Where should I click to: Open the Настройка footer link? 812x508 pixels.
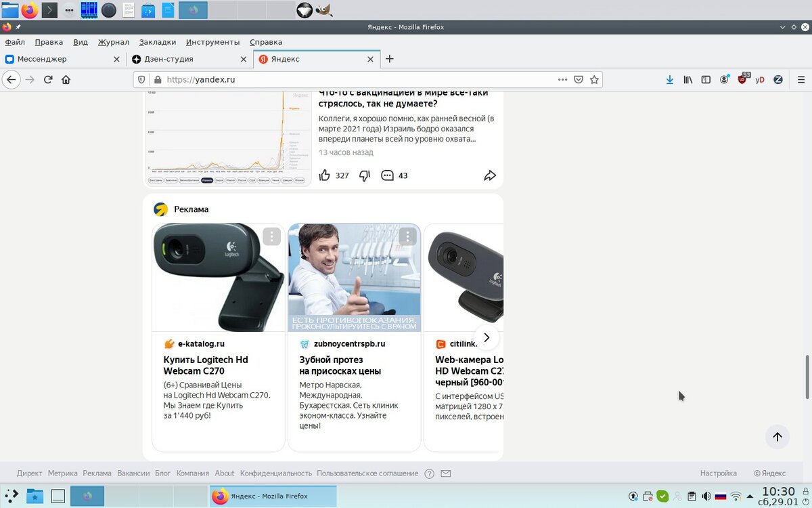pos(719,473)
